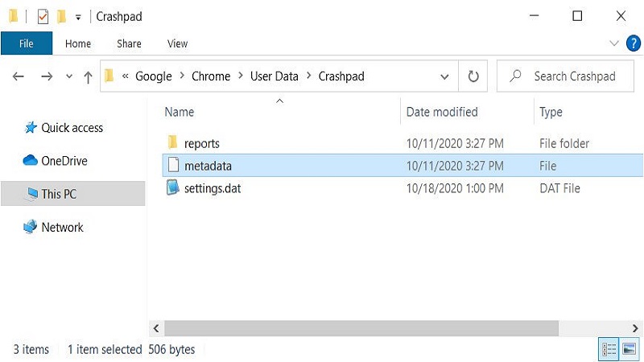This screenshot has width=644, height=362.
Task: Click the Properties checkmark icon in title bar
Action: [x=43, y=16]
